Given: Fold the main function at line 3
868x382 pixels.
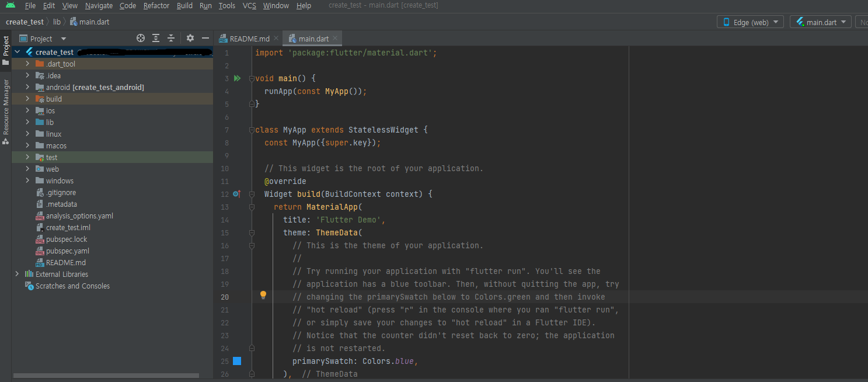Looking at the screenshot, I should [252, 78].
